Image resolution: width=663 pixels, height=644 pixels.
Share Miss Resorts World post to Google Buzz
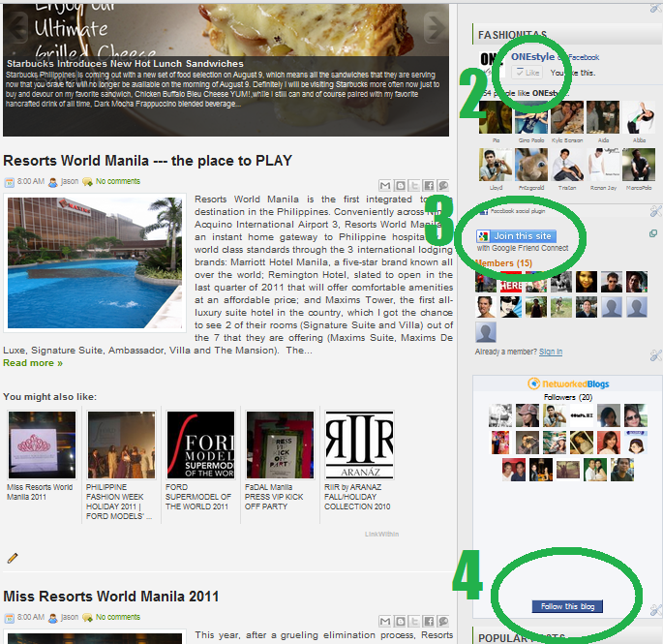click(443, 621)
